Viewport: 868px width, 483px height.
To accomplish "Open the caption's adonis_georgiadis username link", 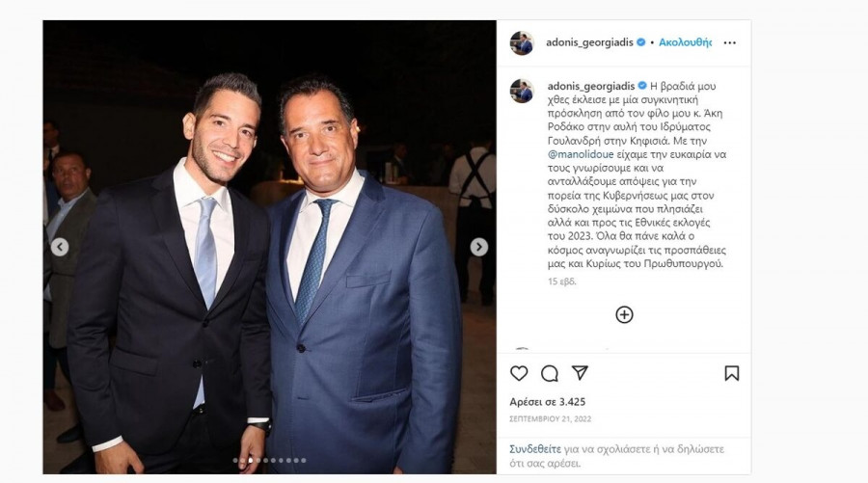I will pyautogui.click(x=590, y=86).
